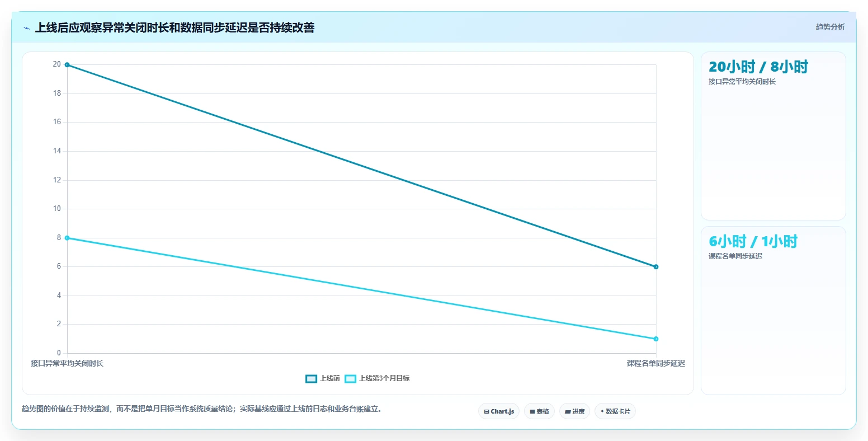Click the 20小时 / 8小时 card value
The width and height of the screenshot is (868, 441).
pos(758,67)
